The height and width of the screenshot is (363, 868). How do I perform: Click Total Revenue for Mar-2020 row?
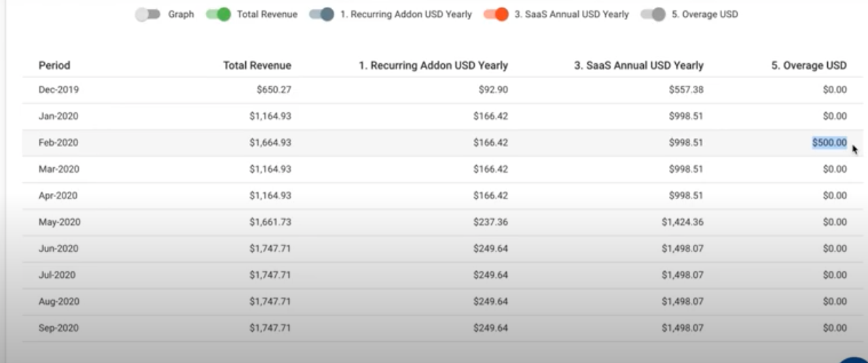(x=270, y=169)
